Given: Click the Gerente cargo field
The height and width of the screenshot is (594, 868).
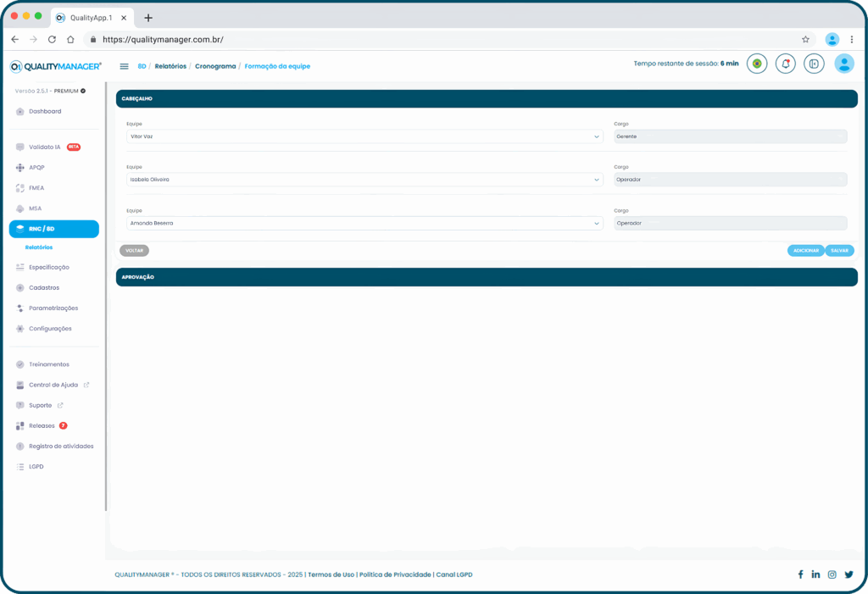Looking at the screenshot, I should pos(730,136).
